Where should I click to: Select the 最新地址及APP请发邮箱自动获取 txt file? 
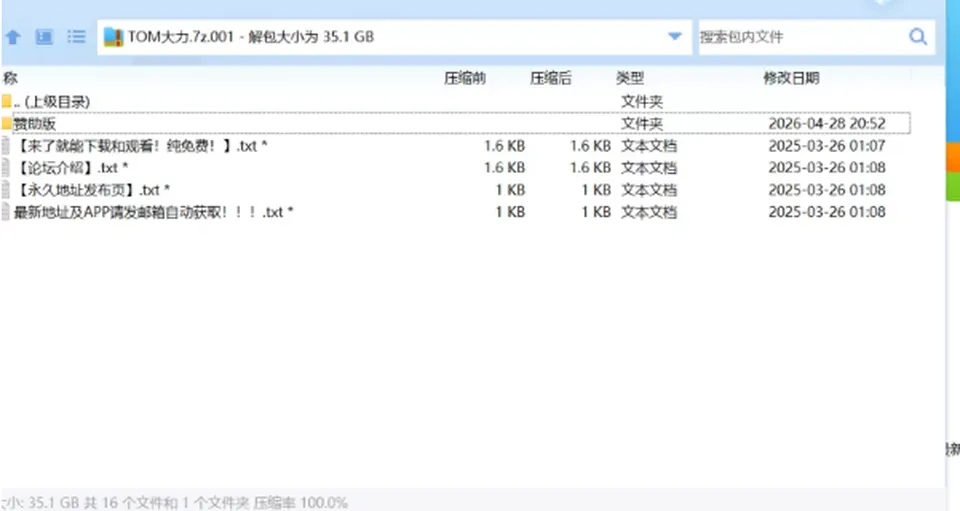pyautogui.click(x=456, y=212)
